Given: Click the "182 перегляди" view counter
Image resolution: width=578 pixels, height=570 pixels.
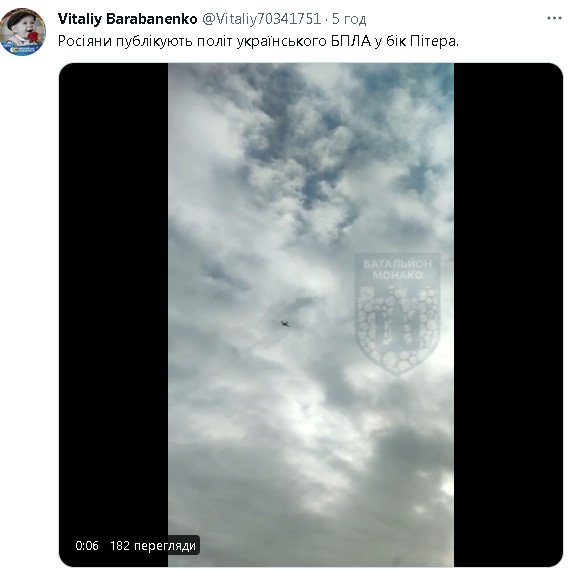Looking at the screenshot, I should click(x=153, y=545).
